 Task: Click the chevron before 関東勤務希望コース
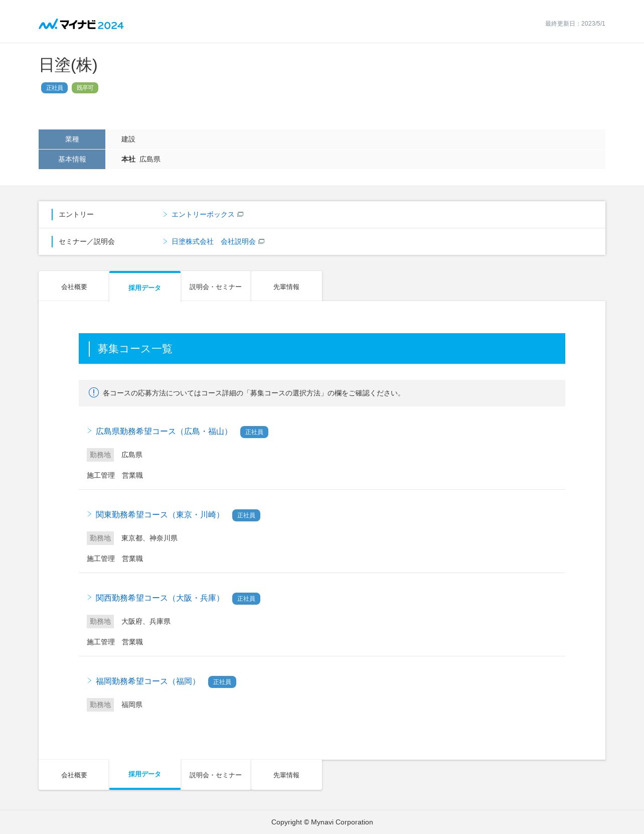(89, 514)
